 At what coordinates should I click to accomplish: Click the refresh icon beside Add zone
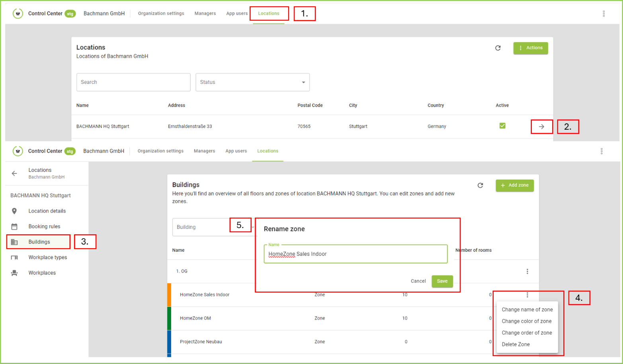coord(480,185)
